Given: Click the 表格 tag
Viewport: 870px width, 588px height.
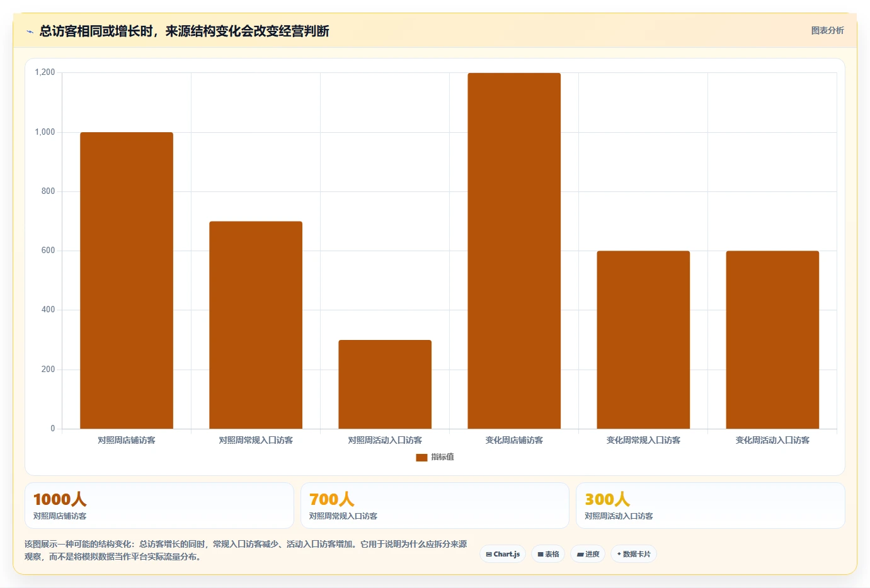Looking at the screenshot, I should point(548,554).
